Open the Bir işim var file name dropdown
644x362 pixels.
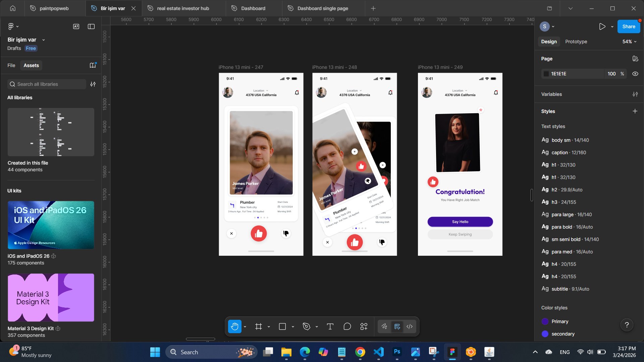(x=43, y=40)
